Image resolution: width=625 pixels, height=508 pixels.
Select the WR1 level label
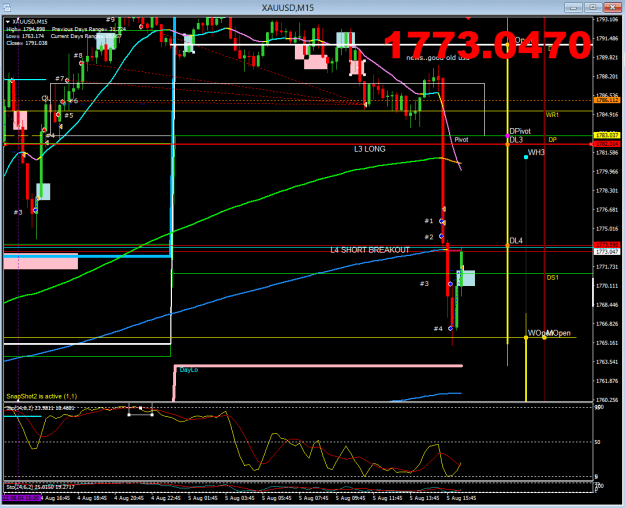click(552, 115)
